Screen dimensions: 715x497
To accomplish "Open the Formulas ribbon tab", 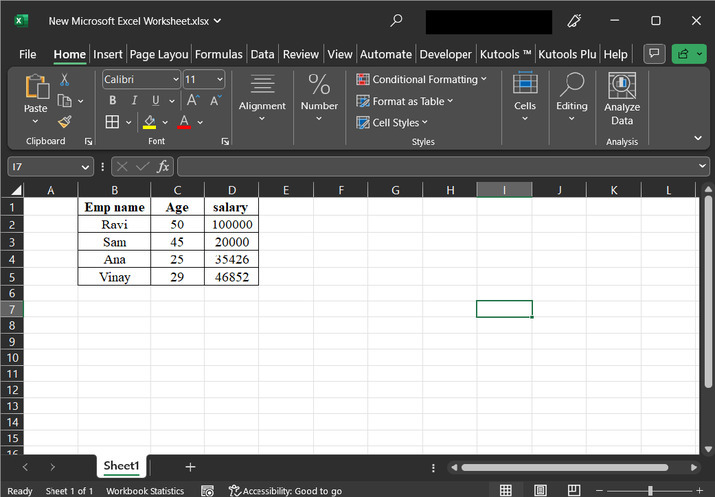I will click(x=219, y=54).
